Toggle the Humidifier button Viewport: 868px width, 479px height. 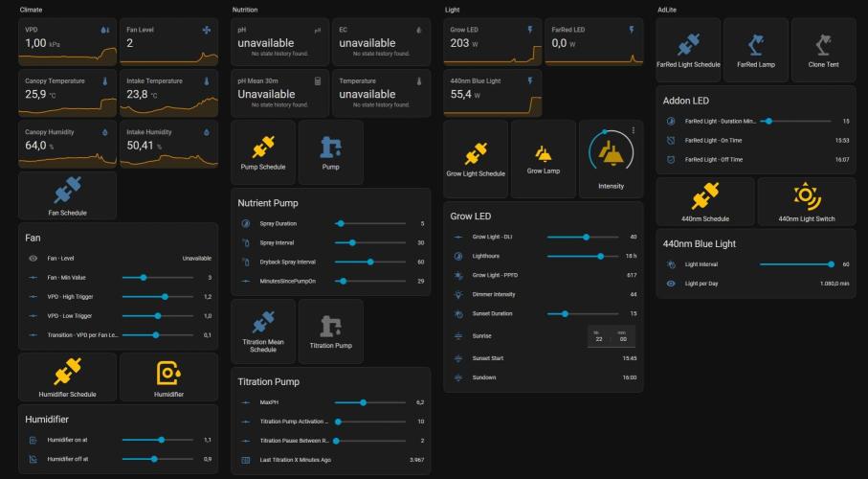tap(168, 377)
